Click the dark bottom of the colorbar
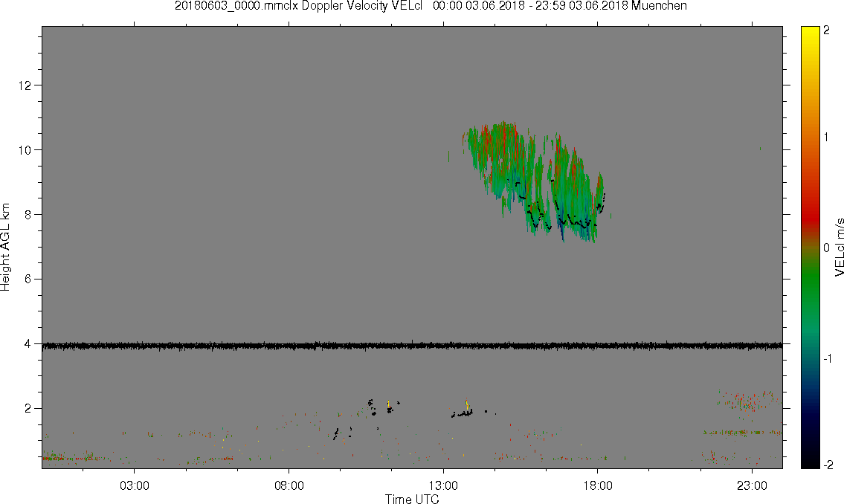 (x=810, y=460)
